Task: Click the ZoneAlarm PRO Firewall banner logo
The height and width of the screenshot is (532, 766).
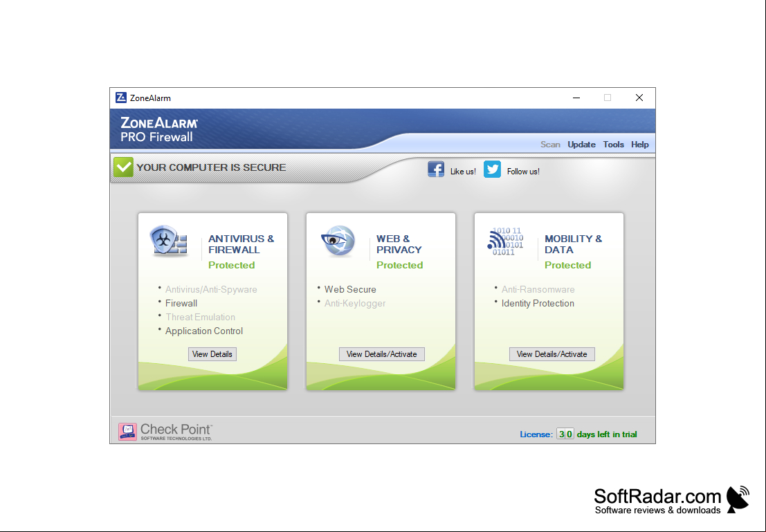Action: click(x=159, y=130)
